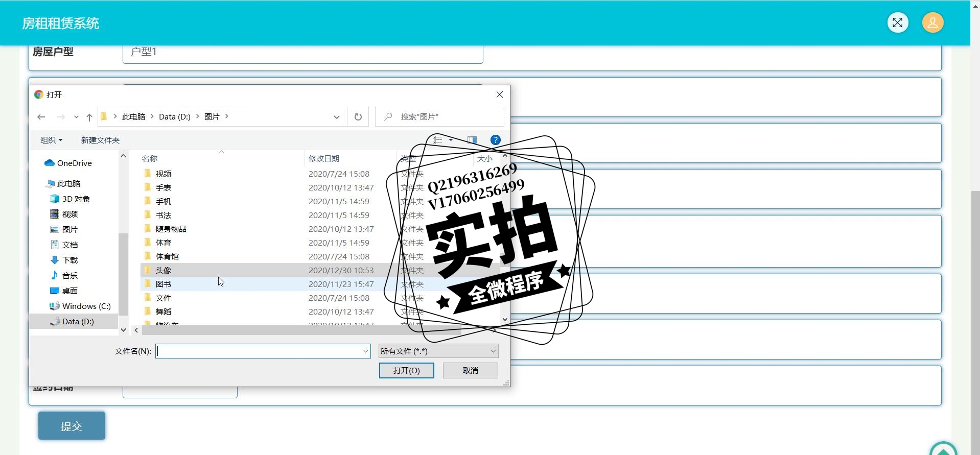Click the web page vertical scrollbar
Screen dimensions: 980x455
pyautogui.click(x=975, y=322)
